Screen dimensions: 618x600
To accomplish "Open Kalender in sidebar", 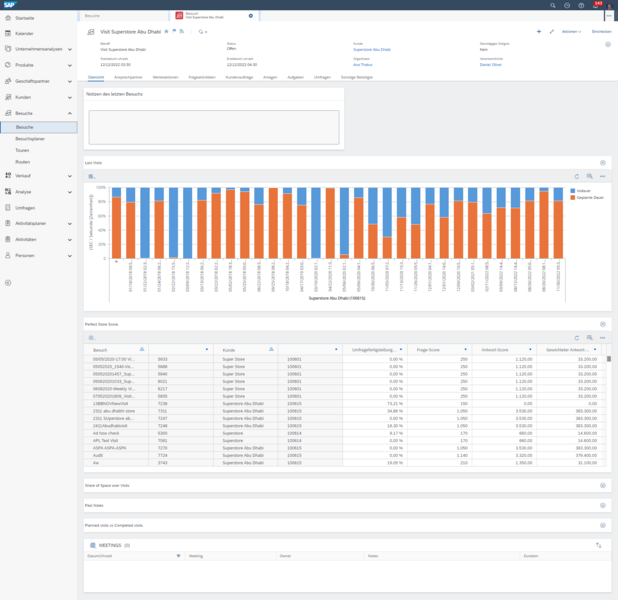I will tap(24, 34).
